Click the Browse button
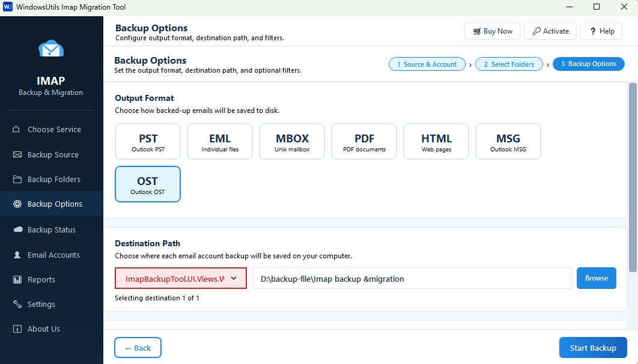Image resolution: width=638 pixels, height=364 pixels. [x=597, y=278]
